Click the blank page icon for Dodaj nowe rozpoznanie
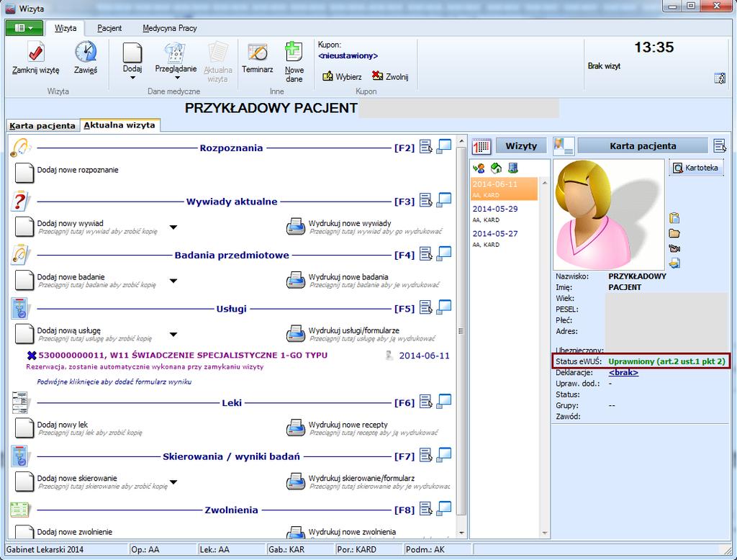The image size is (737, 560). pos(24,173)
